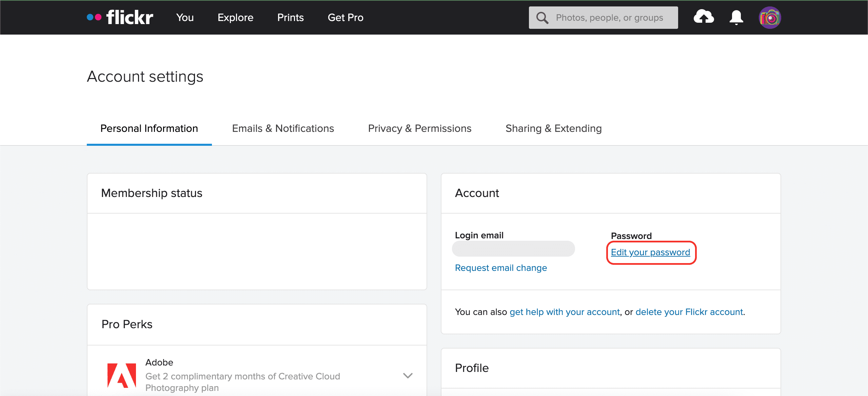Click the Adobe logo icon

click(x=122, y=375)
